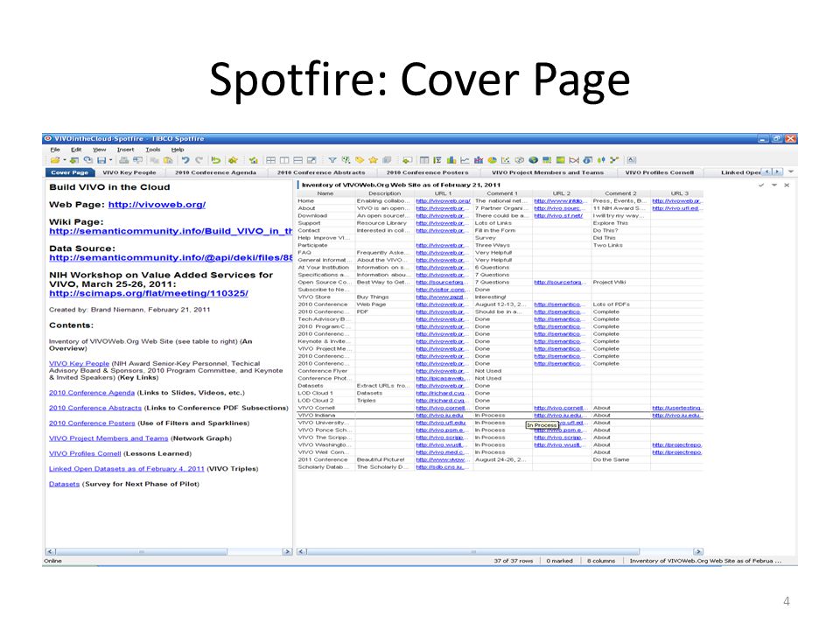Open the page tabs list dropdown arrow

point(791,172)
